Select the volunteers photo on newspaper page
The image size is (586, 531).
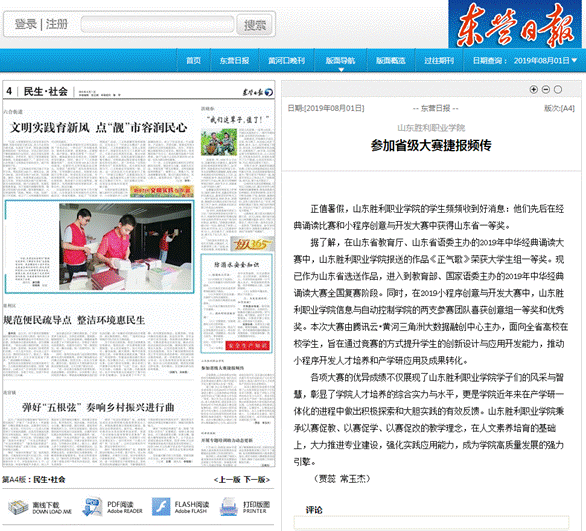(125, 247)
